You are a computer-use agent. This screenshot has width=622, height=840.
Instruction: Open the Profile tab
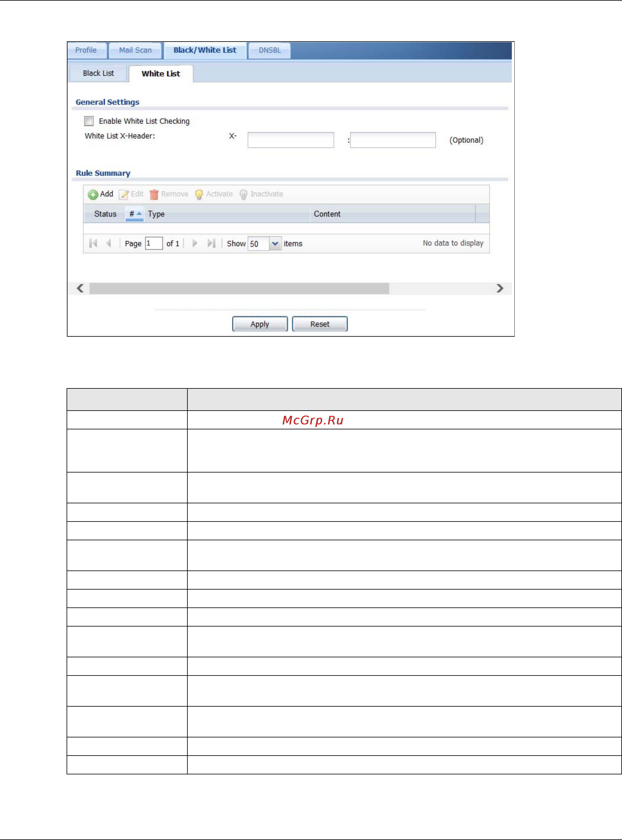86,51
